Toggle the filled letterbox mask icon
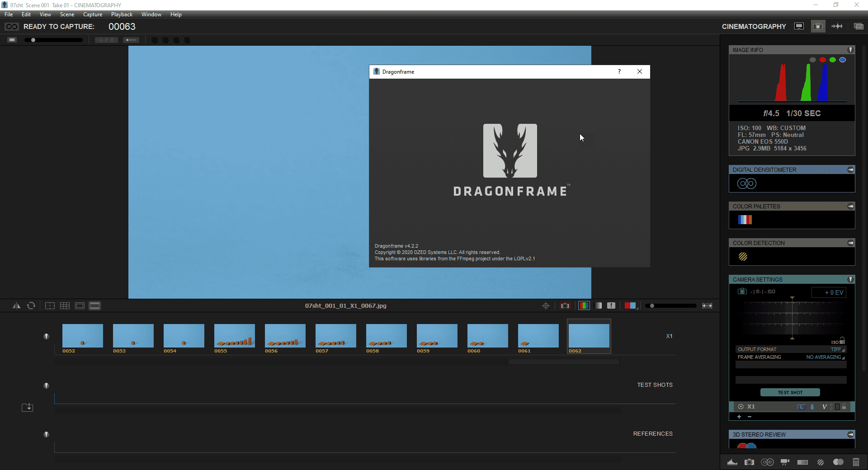The height and width of the screenshot is (470, 868). click(x=94, y=306)
